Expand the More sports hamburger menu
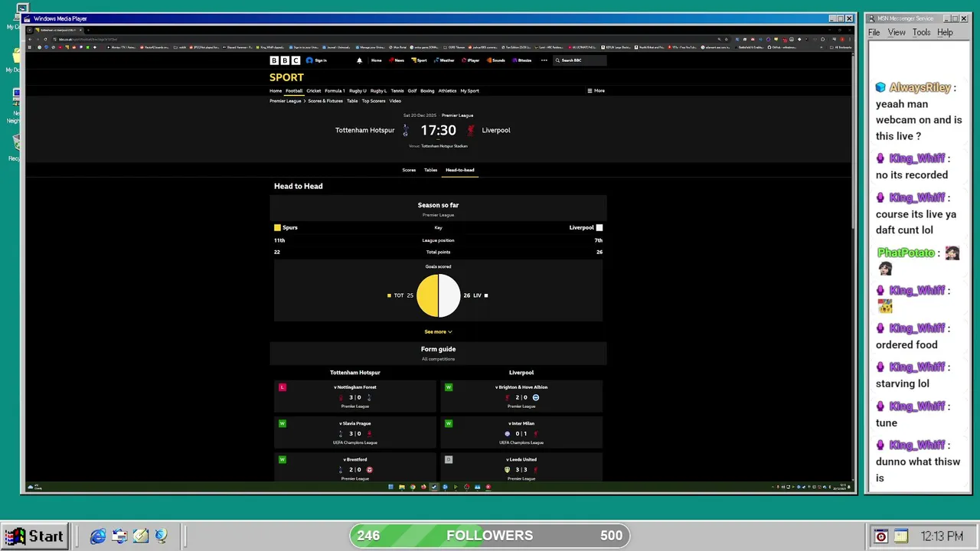Image resolution: width=980 pixels, height=551 pixels. pyautogui.click(x=596, y=91)
